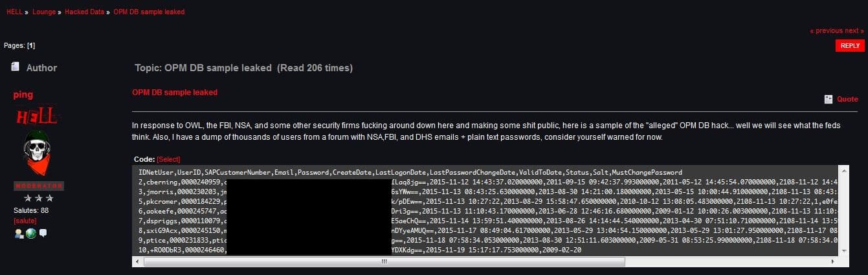This screenshot has width=868, height=275.
Task: Navigate to Hacked Data board breadcrumb
Action: pos(84,12)
